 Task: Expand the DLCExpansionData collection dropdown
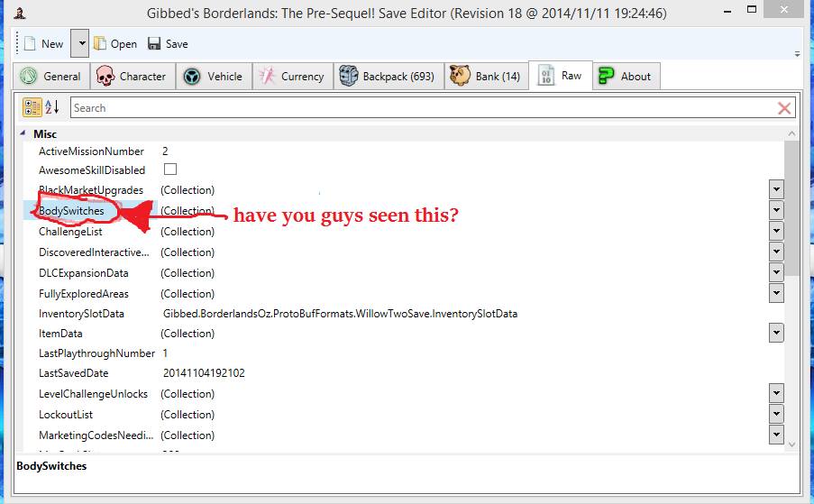[776, 272]
